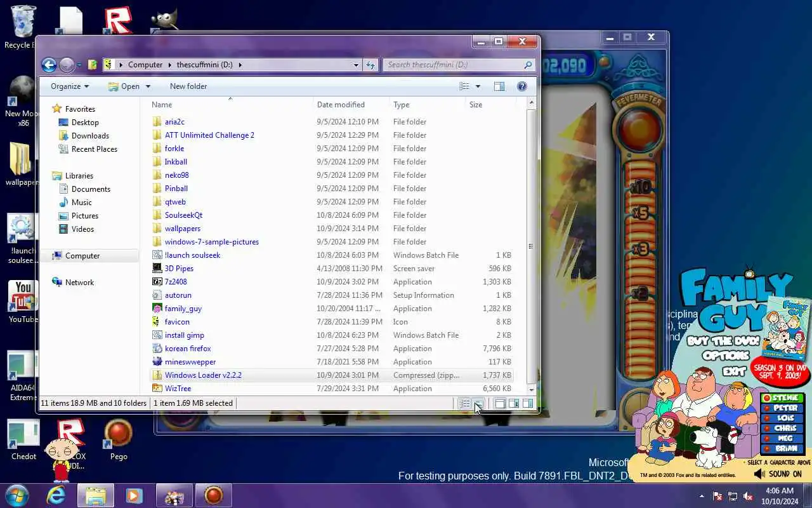Viewport: 812px width, 508px height.
Task: Open the Organize dropdown menu
Action: click(70, 86)
